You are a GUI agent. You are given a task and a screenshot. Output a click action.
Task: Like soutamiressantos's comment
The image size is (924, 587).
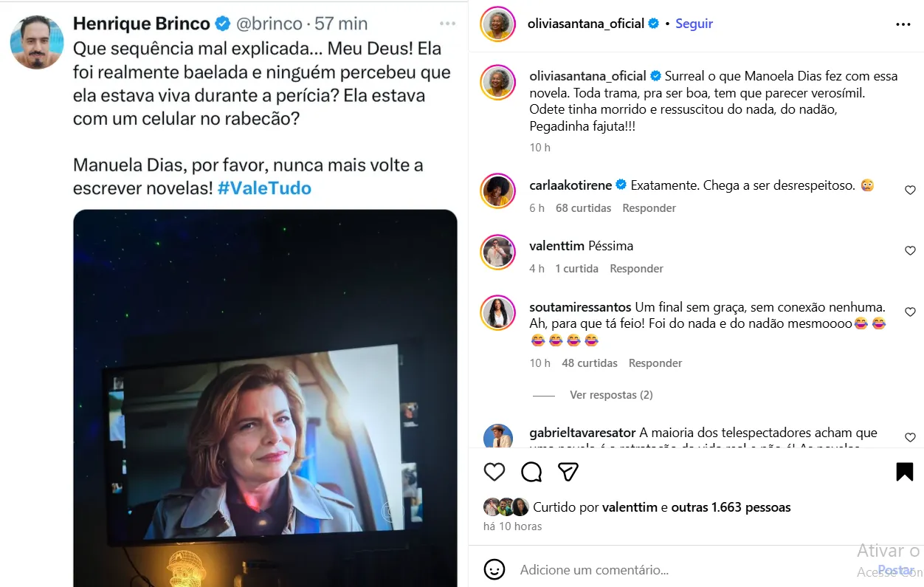910,312
